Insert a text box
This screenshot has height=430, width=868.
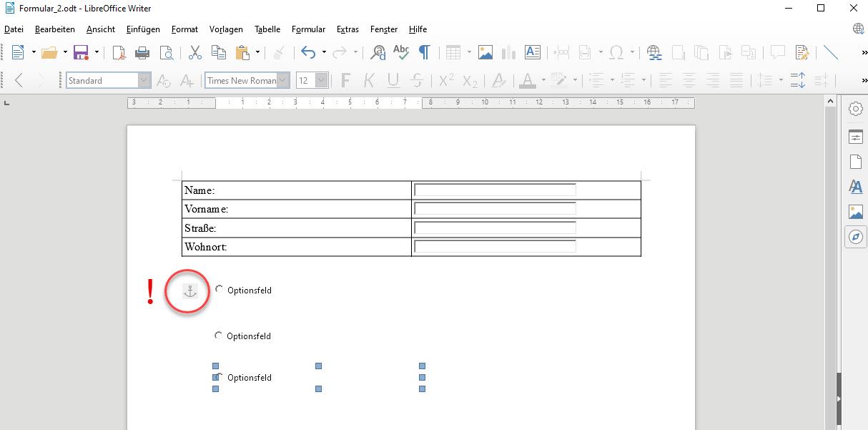pos(533,52)
